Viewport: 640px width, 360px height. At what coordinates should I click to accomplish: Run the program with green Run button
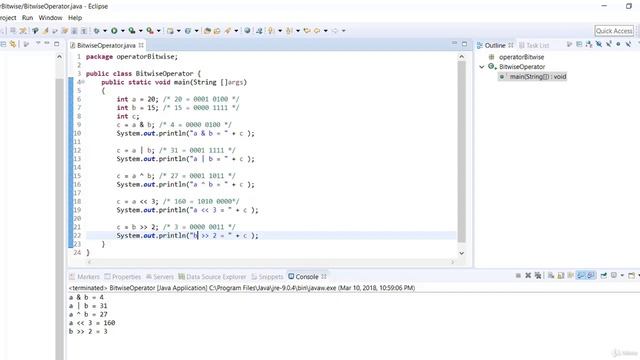click(114, 31)
